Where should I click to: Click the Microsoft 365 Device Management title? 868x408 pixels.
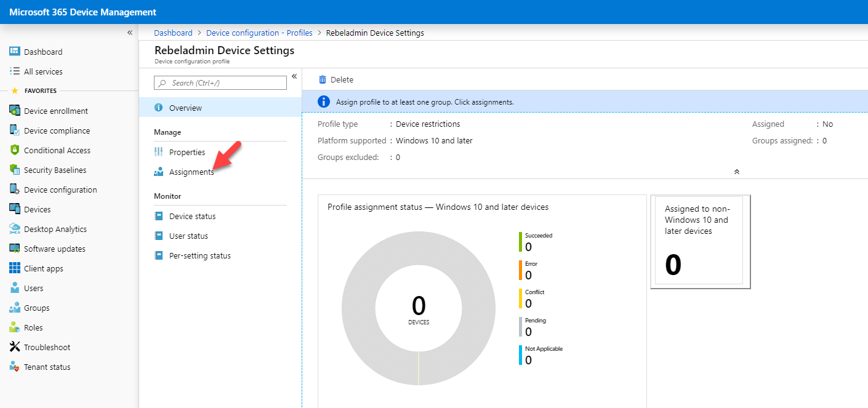pos(83,12)
